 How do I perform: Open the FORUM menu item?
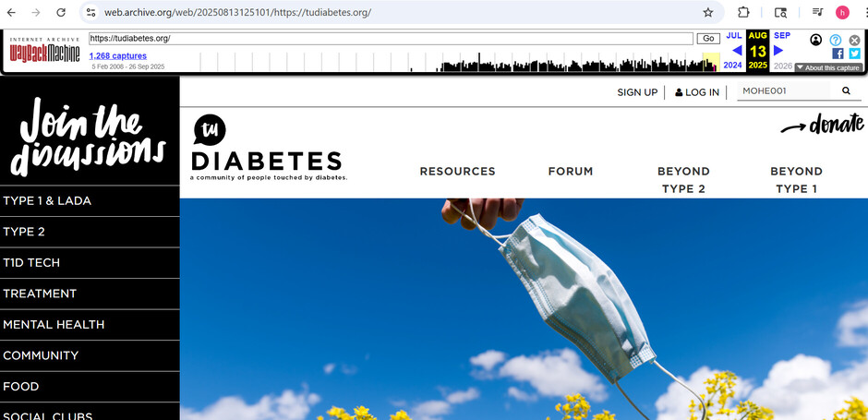pos(570,172)
